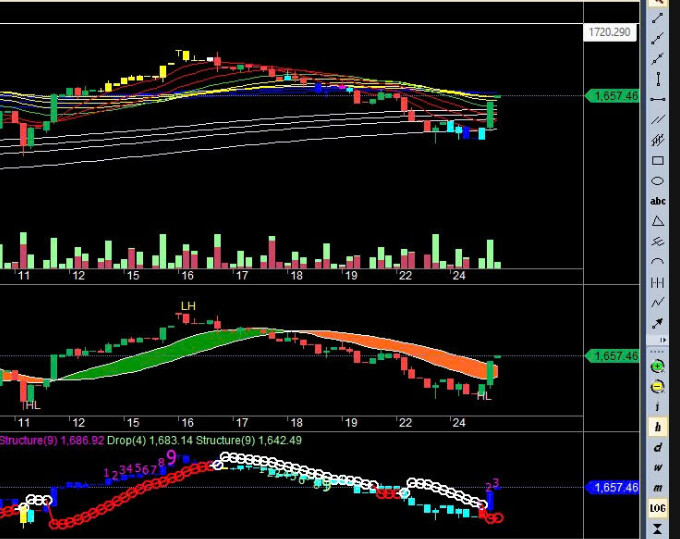This screenshot has height=539, width=680.
Task: Select the ellipse drawing tool
Action: (x=657, y=181)
